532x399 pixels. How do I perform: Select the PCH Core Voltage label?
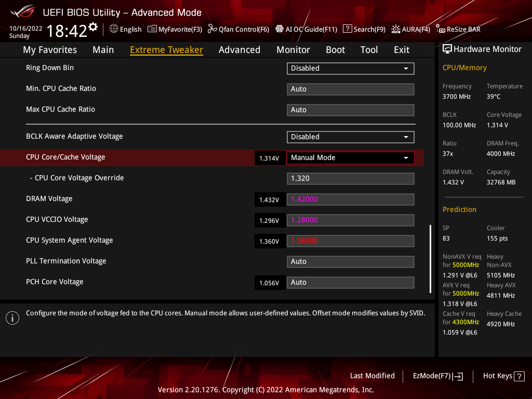pyautogui.click(x=55, y=282)
